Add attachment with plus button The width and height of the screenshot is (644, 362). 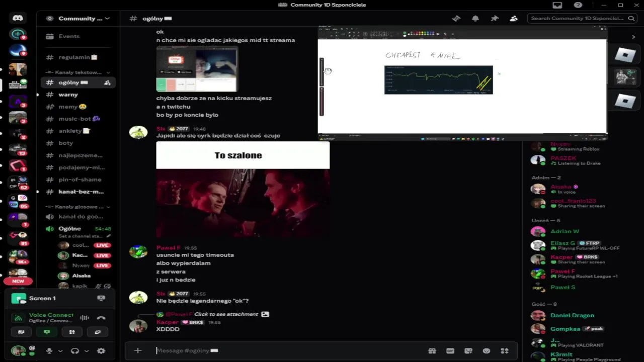(x=138, y=350)
